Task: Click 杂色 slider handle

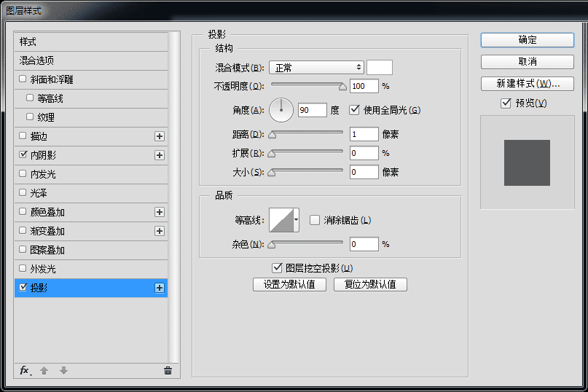Action: click(x=273, y=245)
